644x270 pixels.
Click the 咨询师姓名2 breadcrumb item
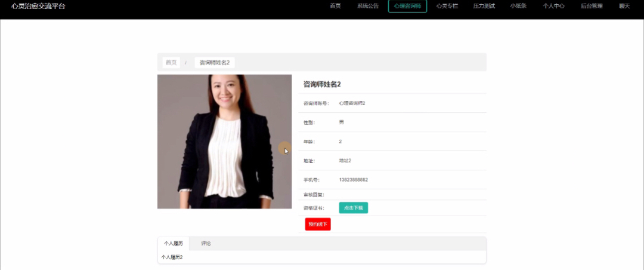click(x=214, y=63)
